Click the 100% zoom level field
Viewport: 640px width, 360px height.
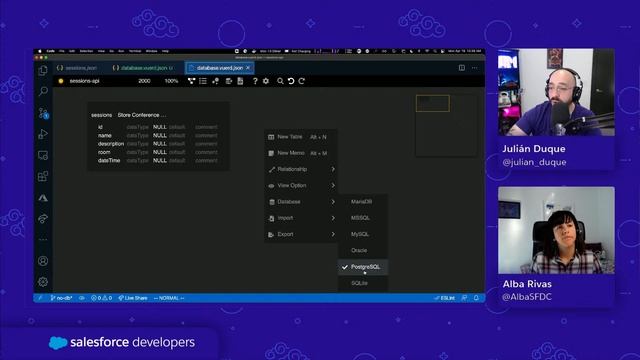(171, 81)
